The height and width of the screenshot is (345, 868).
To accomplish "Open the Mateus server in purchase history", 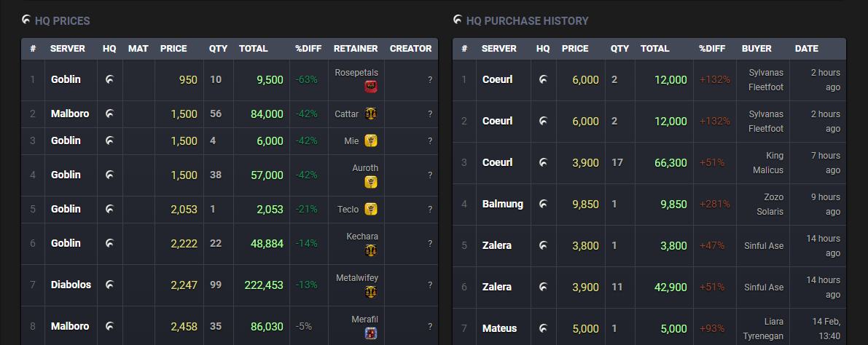I will point(499,328).
